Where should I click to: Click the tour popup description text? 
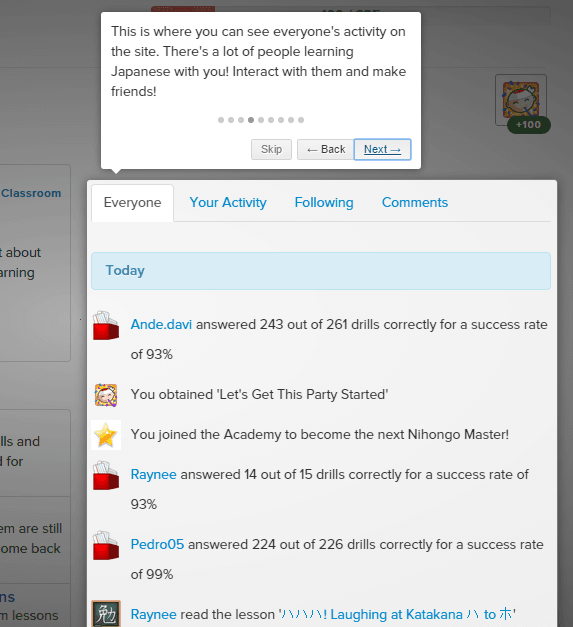click(258, 61)
